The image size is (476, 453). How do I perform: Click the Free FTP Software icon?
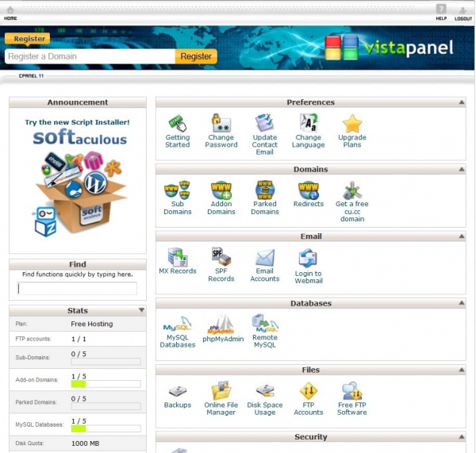[352, 391]
